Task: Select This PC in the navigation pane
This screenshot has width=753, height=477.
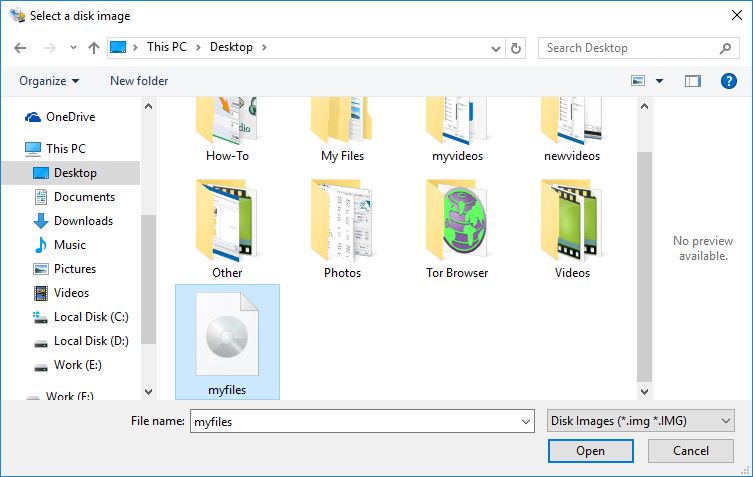Action: 56,148
